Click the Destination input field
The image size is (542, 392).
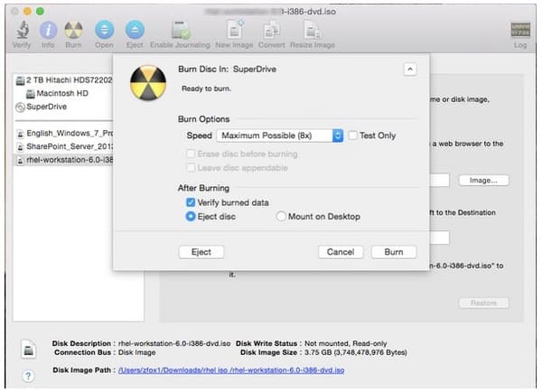pyautogui.click(x=439, y=238)
